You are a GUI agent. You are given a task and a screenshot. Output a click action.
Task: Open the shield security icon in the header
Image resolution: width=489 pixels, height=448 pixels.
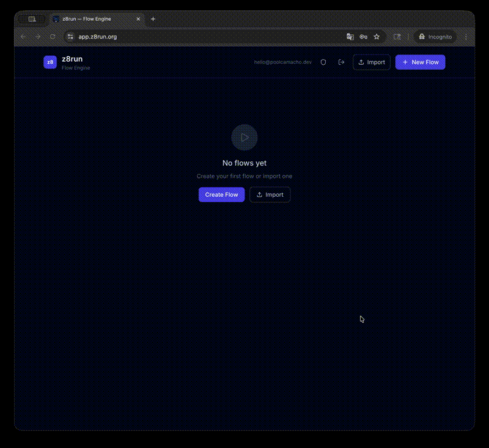323,62
